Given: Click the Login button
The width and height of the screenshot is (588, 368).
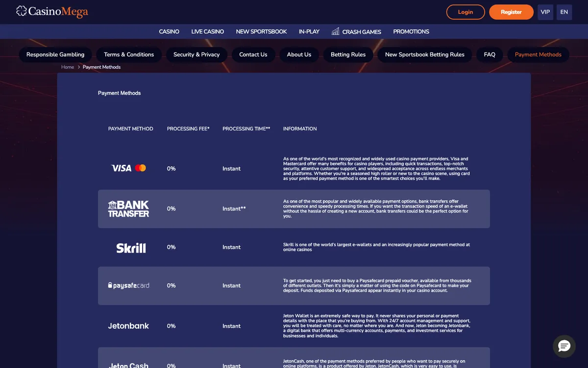Looking at the screenshot, I should (465, 12).
